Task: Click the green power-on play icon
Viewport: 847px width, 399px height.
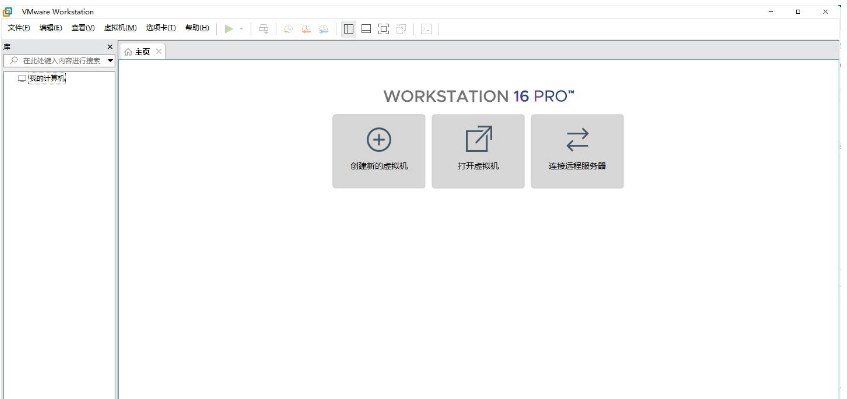Action: 229,29
